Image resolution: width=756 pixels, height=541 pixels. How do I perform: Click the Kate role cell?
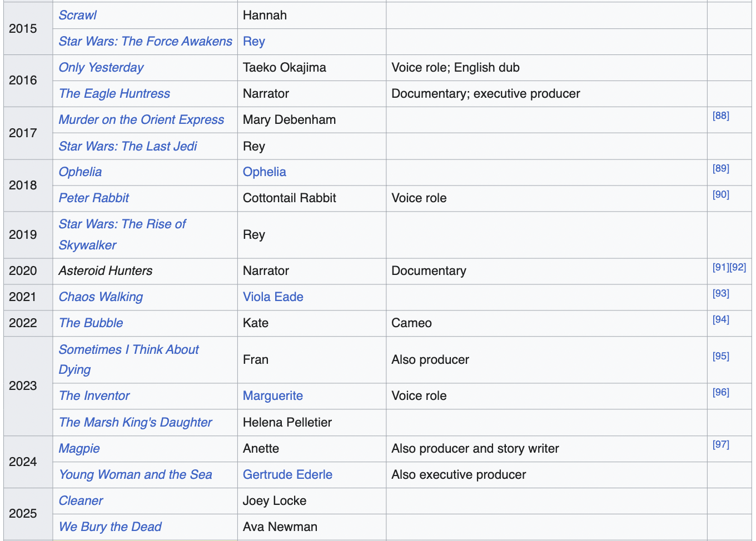coord(312,323)
